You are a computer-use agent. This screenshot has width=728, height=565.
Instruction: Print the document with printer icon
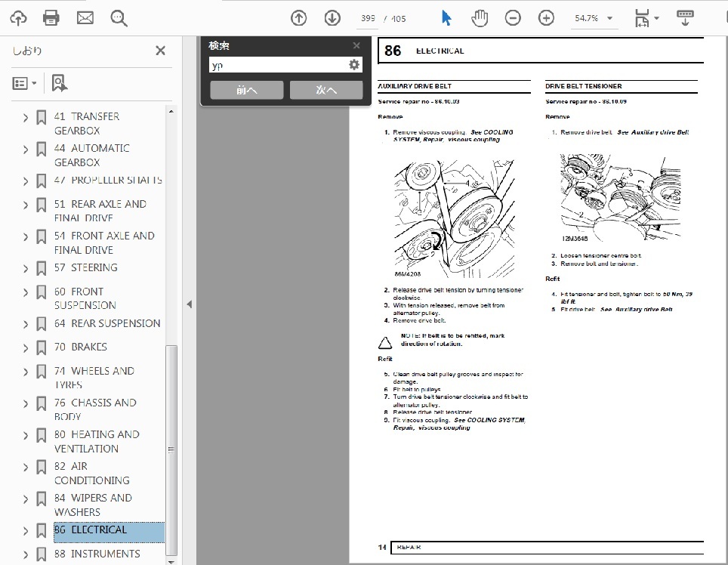(51, 18)
